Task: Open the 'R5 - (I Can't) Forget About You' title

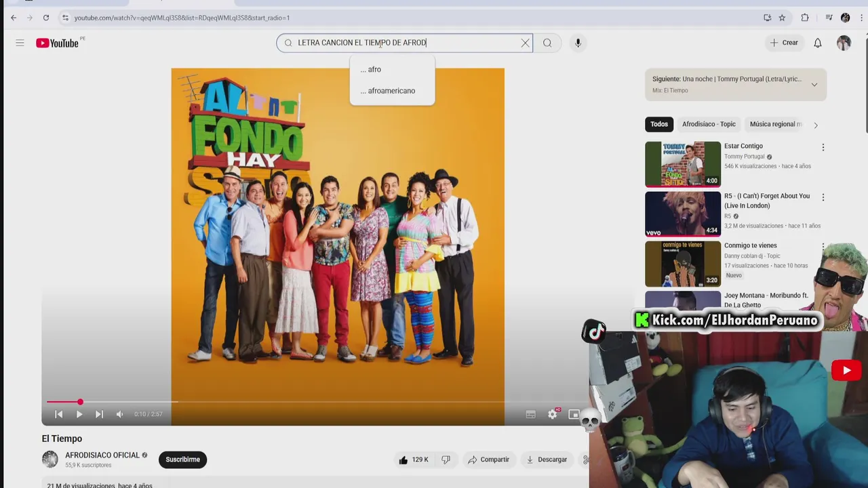Action: [767, 201]
